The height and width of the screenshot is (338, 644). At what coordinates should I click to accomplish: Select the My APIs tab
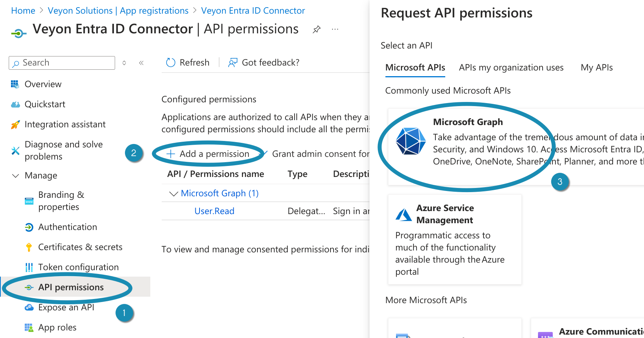pyautogui.click(x=596, y=68)
